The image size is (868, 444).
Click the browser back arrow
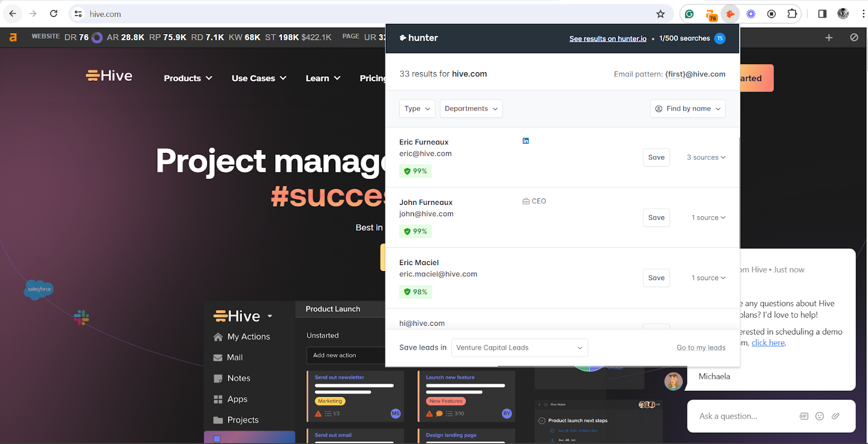coord(12,14)
